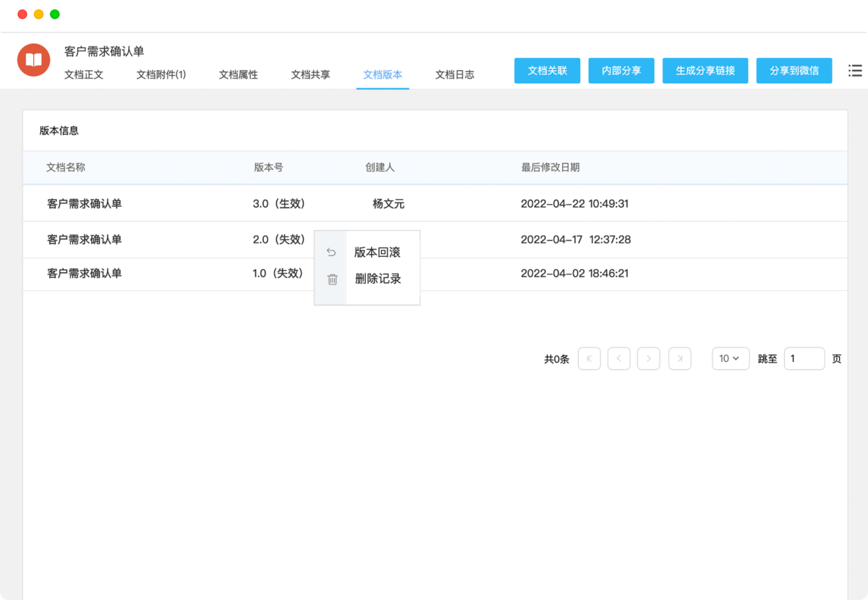Viewport: 868px width, 600px height.
Task: Maximize window with green button
Action: (55, 14)
